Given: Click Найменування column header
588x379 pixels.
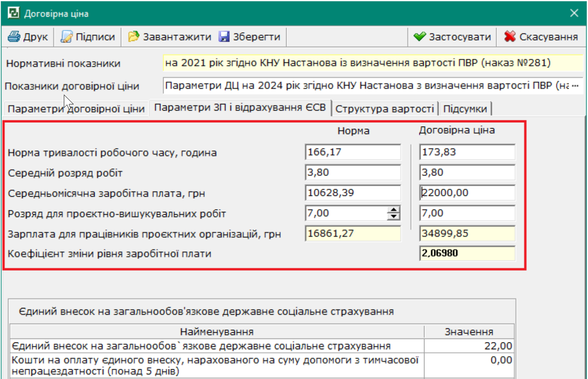Looking at the screenshot, I should pos(217,331).
